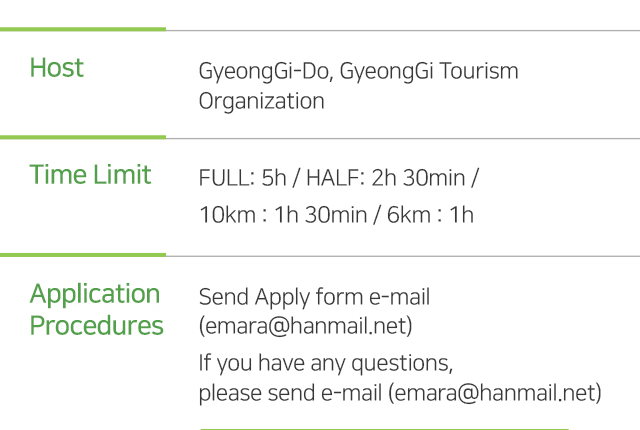
Task: Click the "Application" heading word
Action: pos(95,294)
